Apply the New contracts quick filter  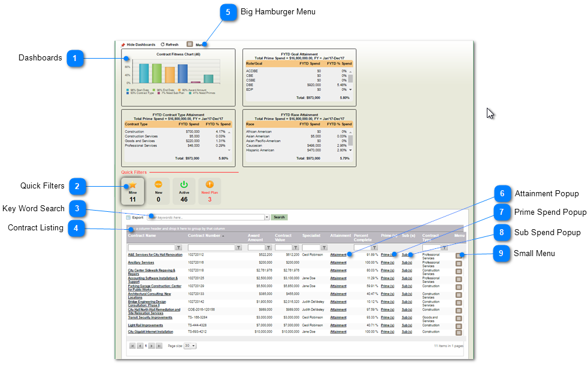pyautogui.click(x=159, y=185)
